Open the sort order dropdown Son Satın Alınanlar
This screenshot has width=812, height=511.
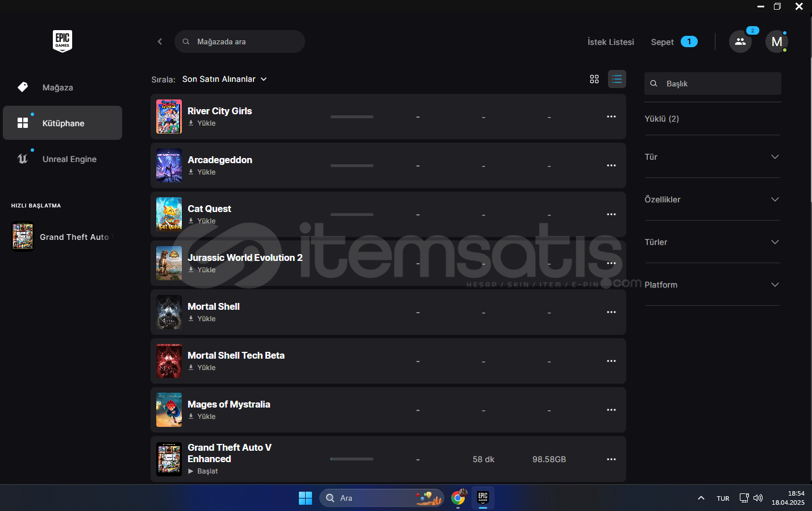pos(224,79)
